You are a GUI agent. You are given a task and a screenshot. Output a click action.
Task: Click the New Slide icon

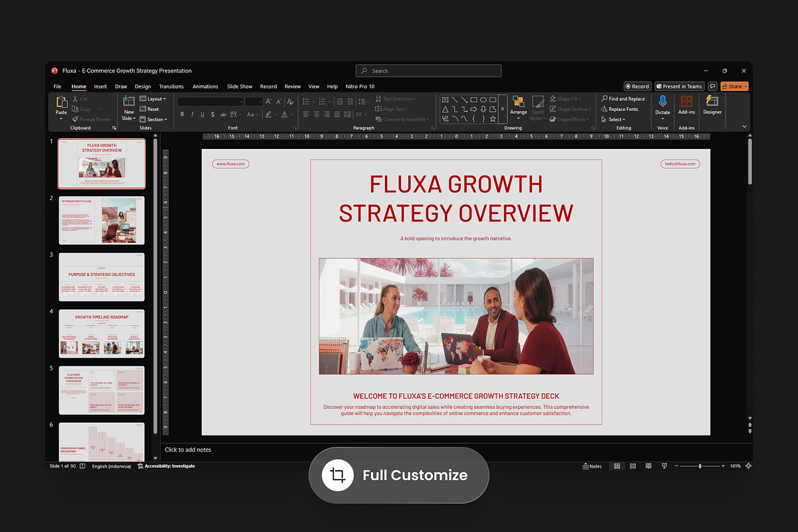[x=128, y=102]
